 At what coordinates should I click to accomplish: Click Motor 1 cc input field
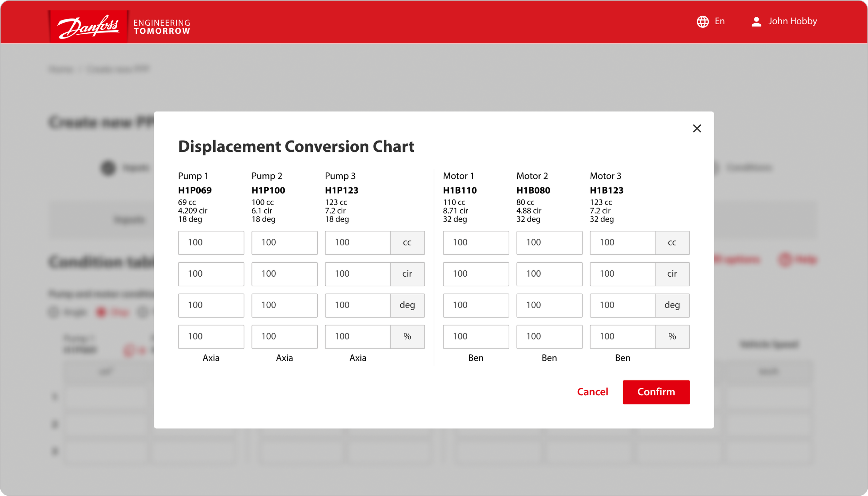476,243
